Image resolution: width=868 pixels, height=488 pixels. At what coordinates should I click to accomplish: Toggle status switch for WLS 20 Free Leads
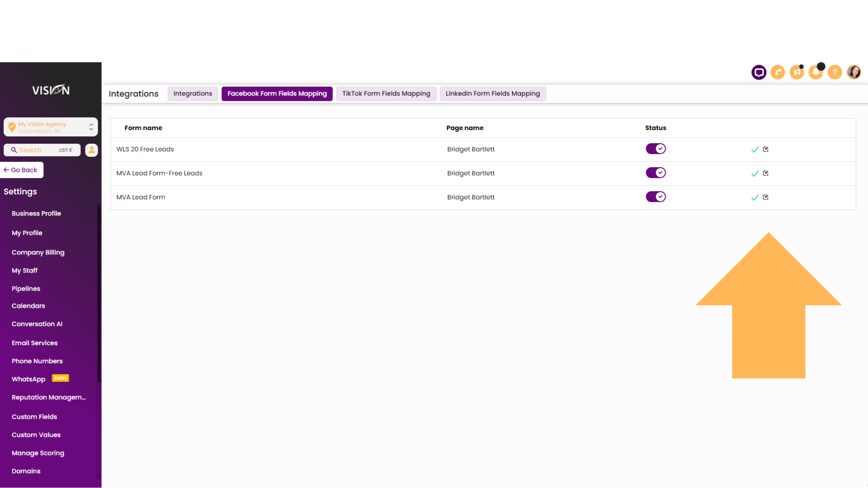[655, 149]
